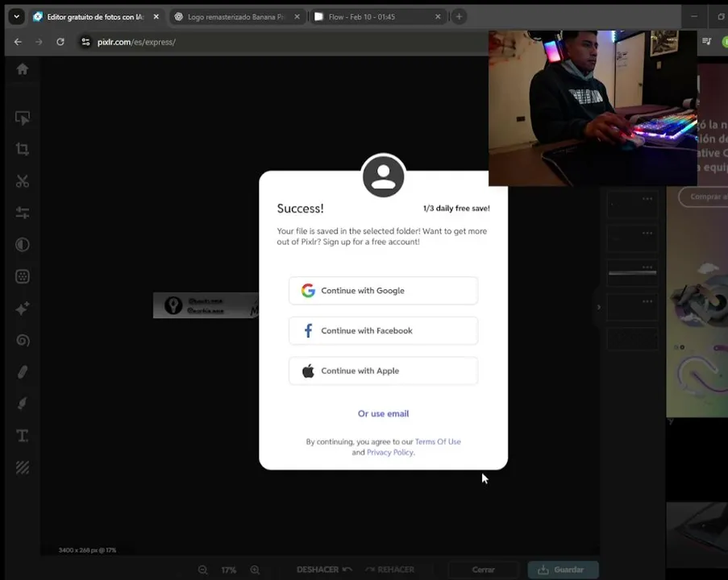The image size is (728, 580).
Task: Click the browser back arrow
Action: tap(18, 42)
